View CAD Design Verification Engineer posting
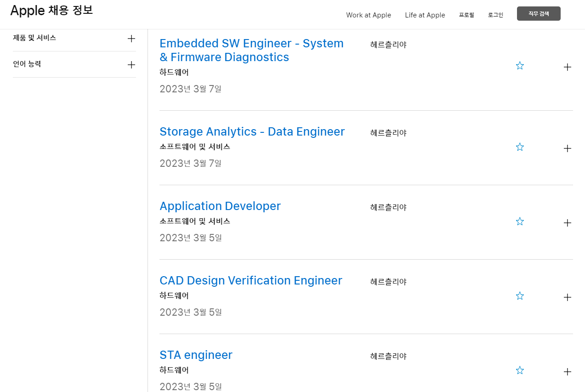The width and height of the screenshot is (585, 392). 251,280
